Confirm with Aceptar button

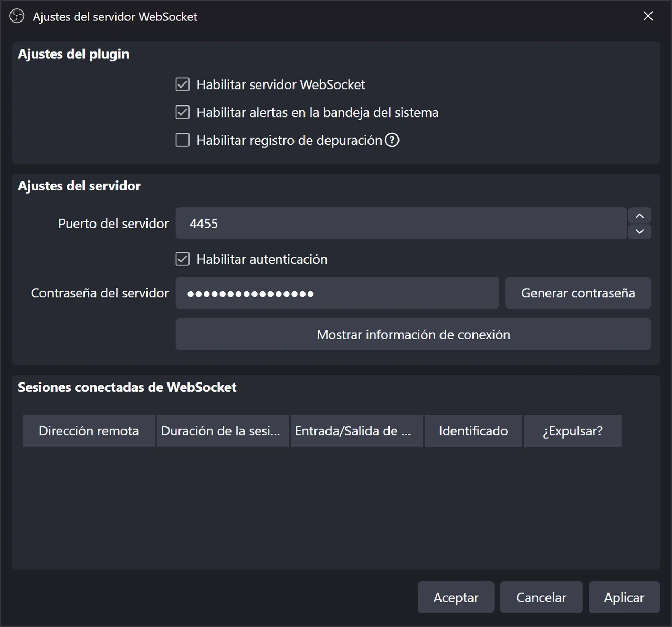(x=456, y=597)
